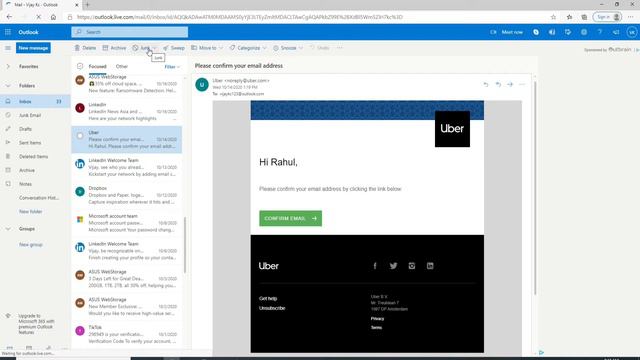The image size is (640, 360).
Task: Open the ASUS WebStorage 35% off email
Action: click(x=127, y=83)
